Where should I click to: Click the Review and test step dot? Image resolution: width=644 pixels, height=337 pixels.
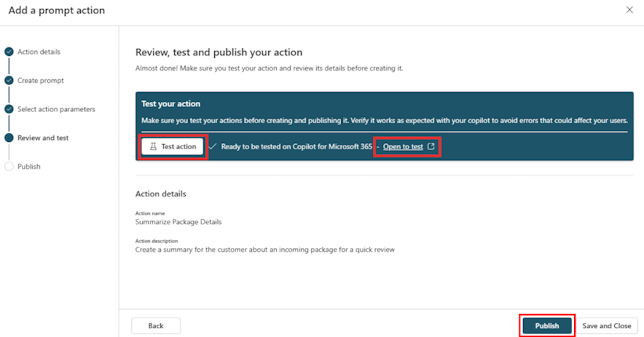8,138
